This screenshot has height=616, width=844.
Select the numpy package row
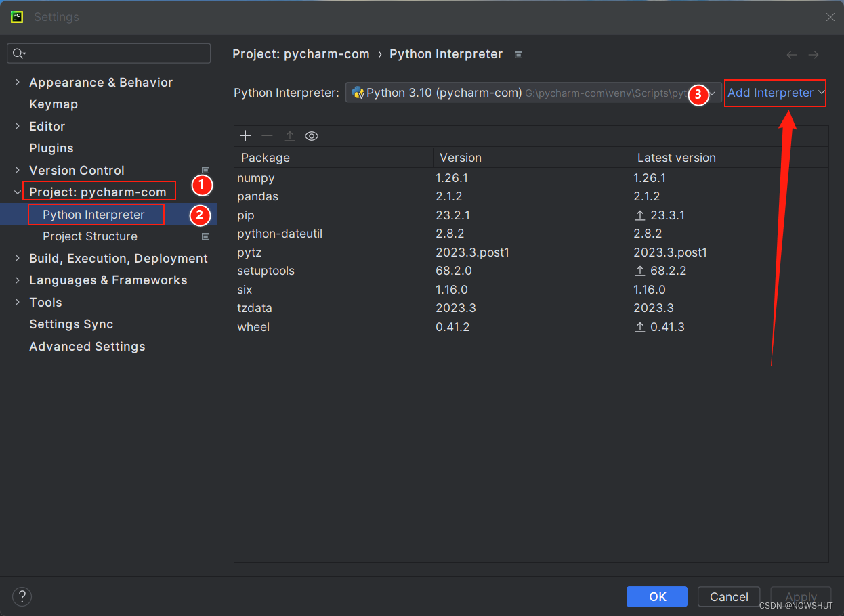point(531,178)
